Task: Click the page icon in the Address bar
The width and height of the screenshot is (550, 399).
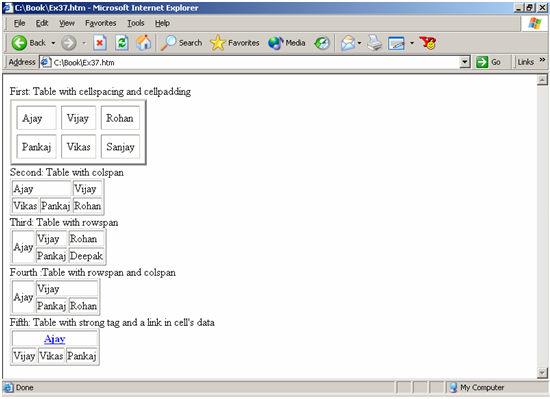Action: [x=46, y=62]
